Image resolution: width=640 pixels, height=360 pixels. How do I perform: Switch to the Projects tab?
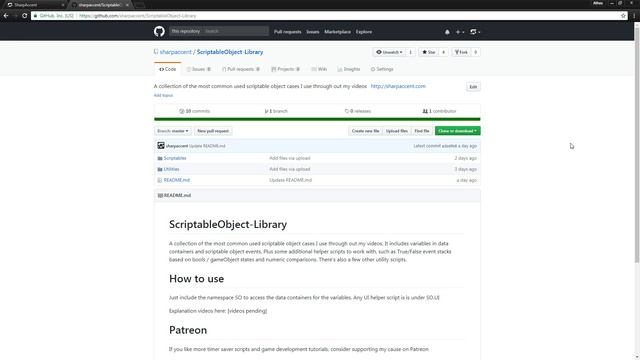286,69
